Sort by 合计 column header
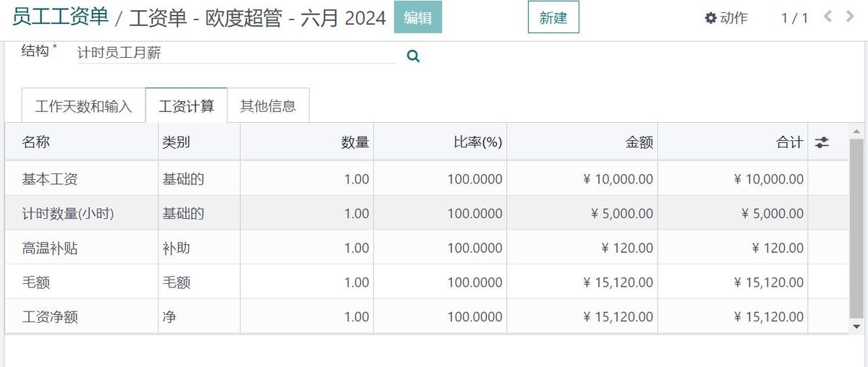Screen dimensions: 868x367 (x=789, y=142)
